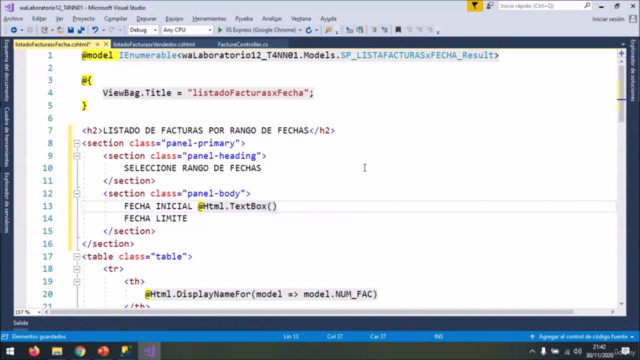Collapse the th element on line 19
The width and height of the screenshot is (640, 360).
point(77,282)
